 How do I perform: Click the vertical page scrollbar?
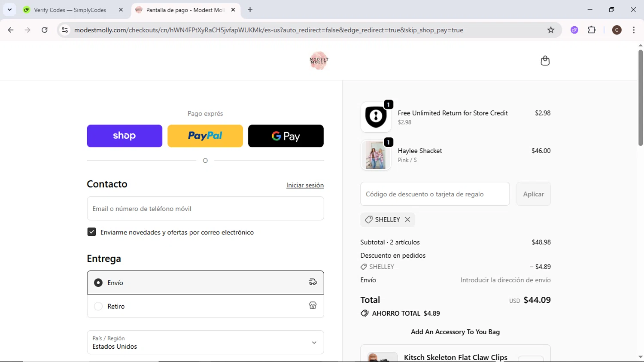[640, 98]
